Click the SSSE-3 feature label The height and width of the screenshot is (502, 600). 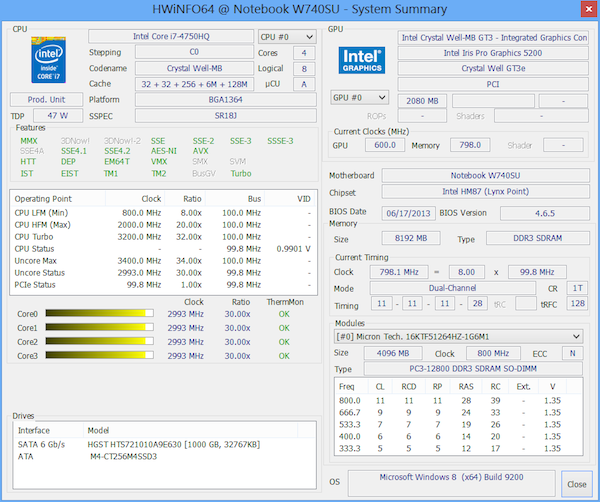pos(280,141)
